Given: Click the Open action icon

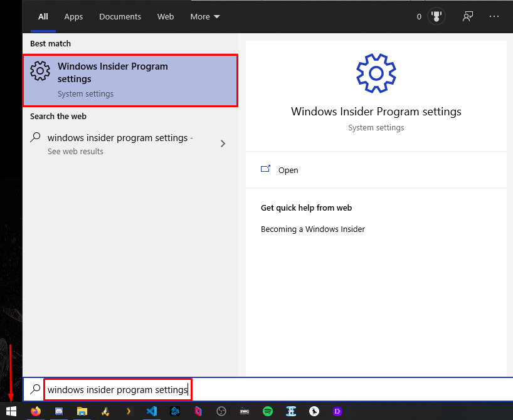Looking at the screenshot, I should 266,169.
